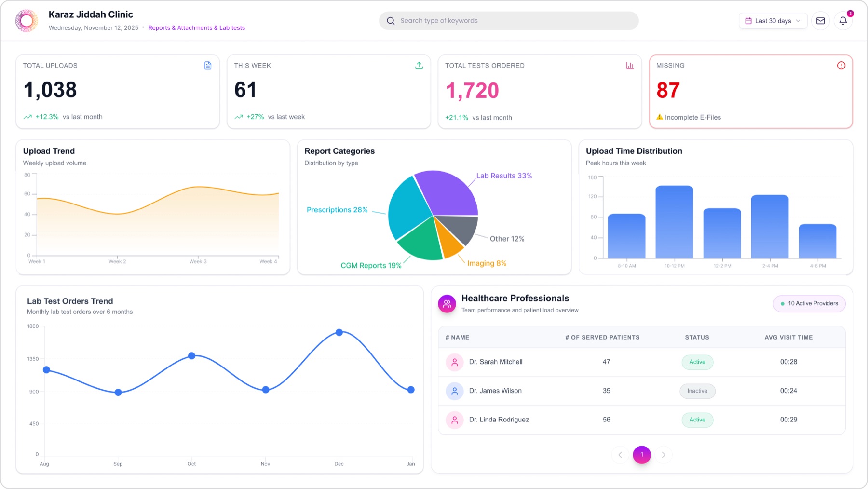
Task: Click the Prescriptions 28% label
Action: tap(337, 210)
